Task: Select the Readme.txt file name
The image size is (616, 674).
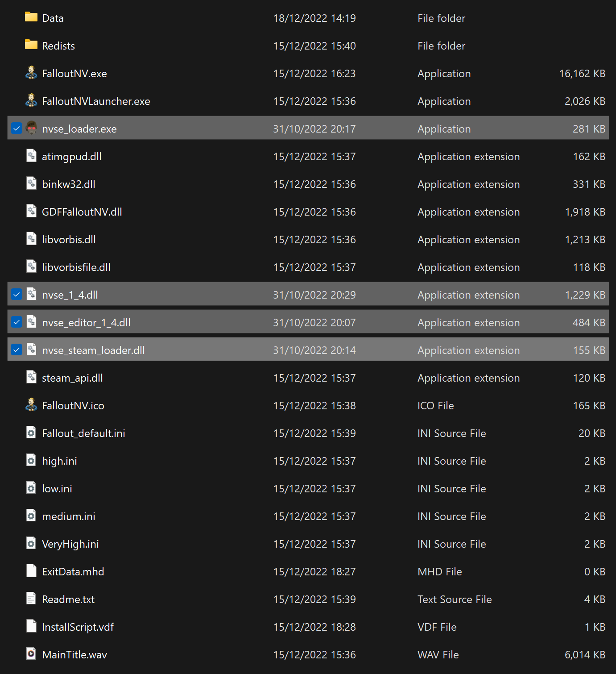Action: point(68,599)
